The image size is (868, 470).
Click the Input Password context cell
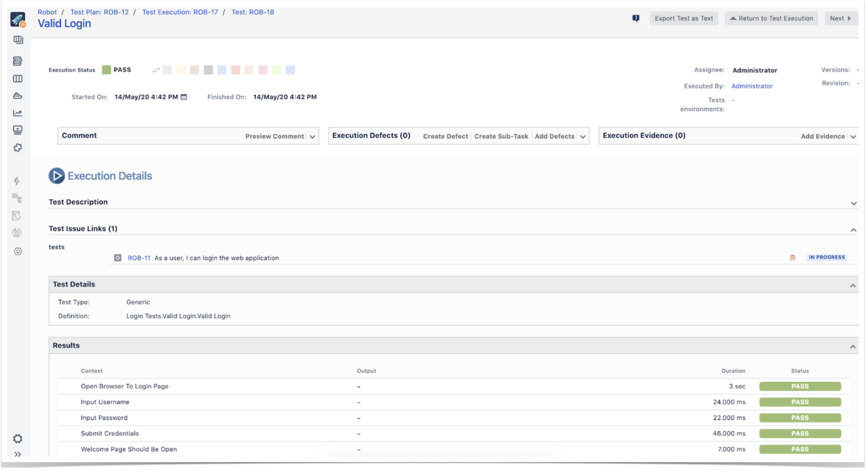point(104,418)
